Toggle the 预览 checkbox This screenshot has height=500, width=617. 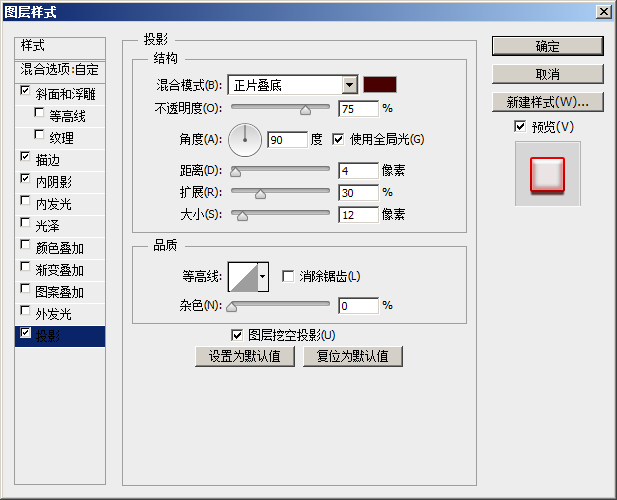coord(520,127)
